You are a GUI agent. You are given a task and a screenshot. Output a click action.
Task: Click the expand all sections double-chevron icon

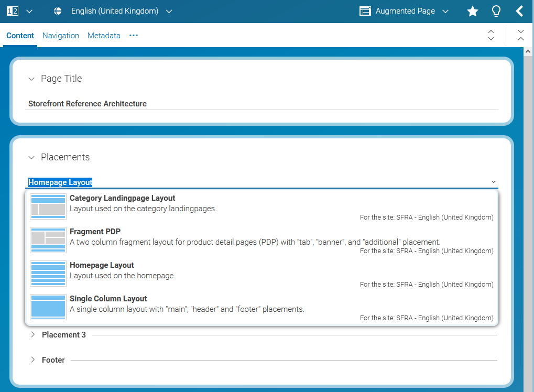(x=491, y=35)
